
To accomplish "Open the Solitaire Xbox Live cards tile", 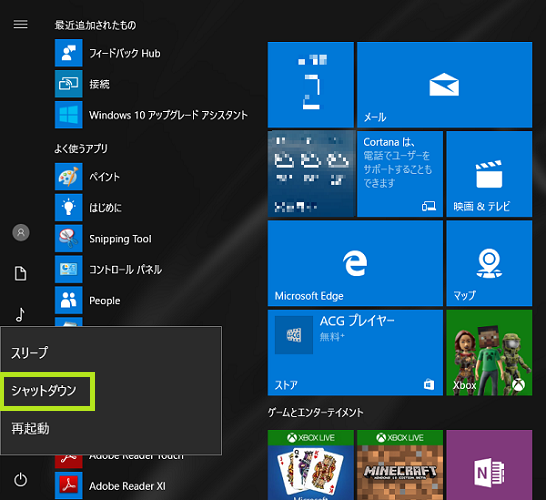I will click(311, 465).
